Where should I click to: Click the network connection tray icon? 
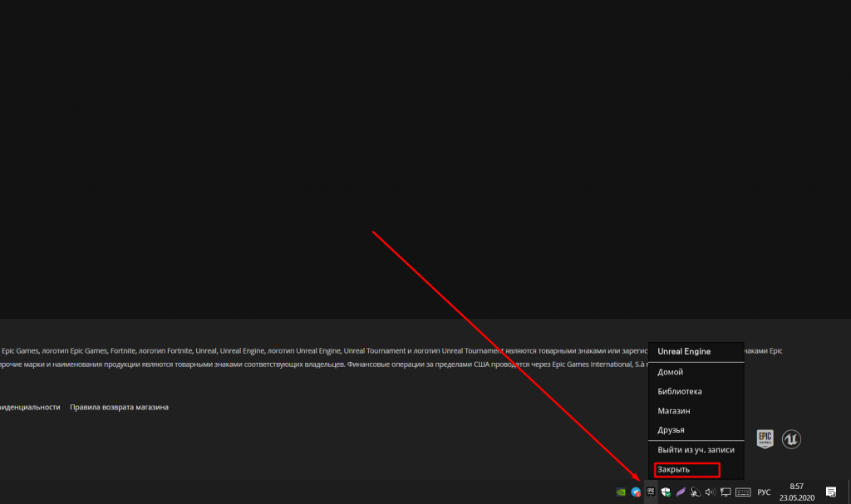pos(726,492)
